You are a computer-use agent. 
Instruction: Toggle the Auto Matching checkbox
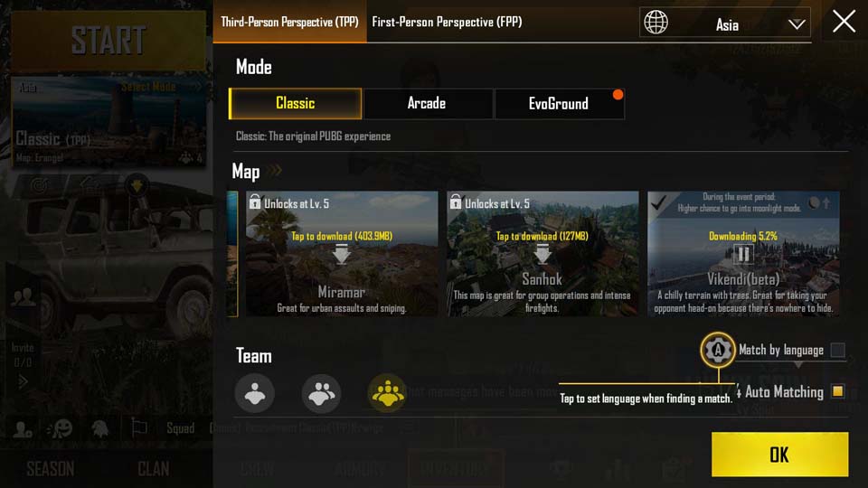pos(838,391)
